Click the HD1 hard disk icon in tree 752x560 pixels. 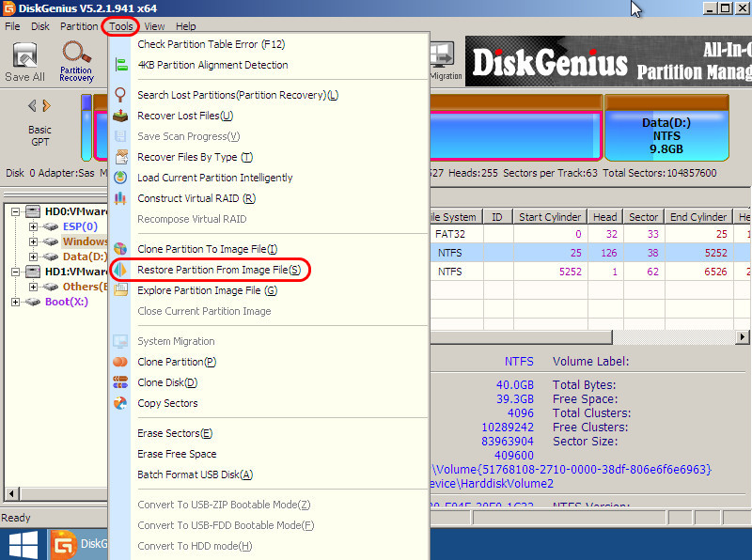[33, 272]
